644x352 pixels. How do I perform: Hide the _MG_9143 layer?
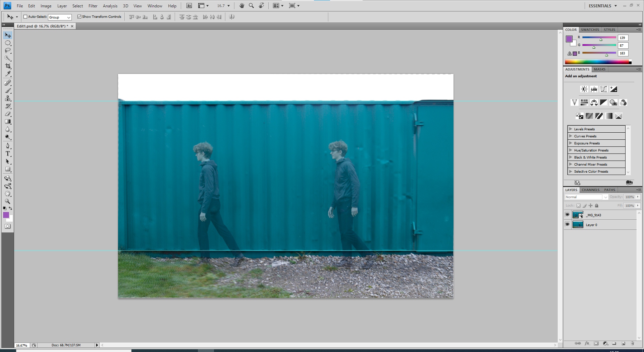coord(567,215)
